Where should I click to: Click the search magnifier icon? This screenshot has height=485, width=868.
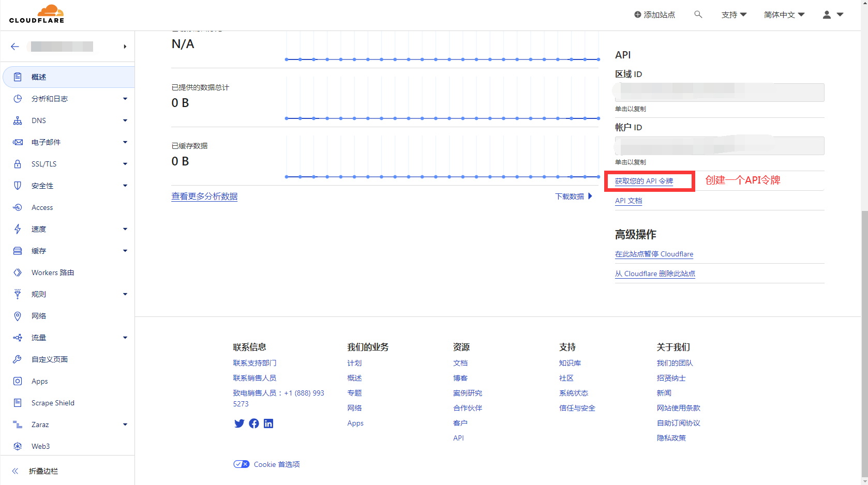click(x=698, y=14)
